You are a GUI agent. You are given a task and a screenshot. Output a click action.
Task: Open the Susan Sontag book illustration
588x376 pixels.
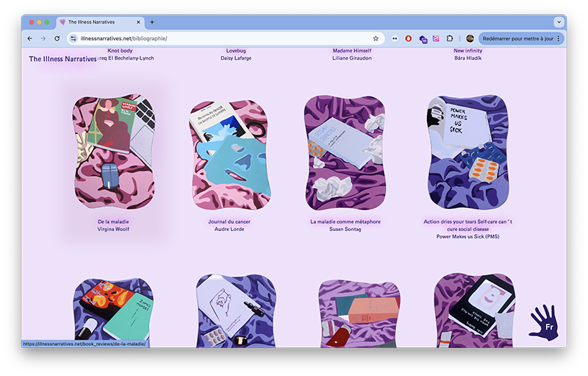click(x=345, y=153)
